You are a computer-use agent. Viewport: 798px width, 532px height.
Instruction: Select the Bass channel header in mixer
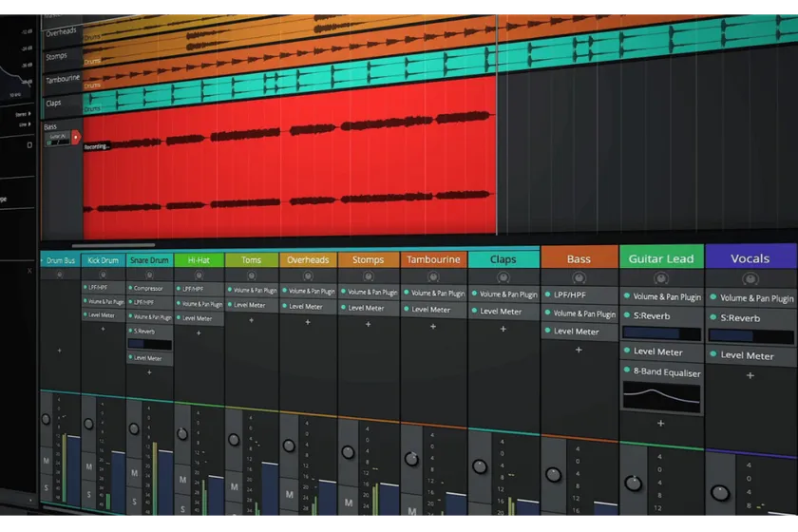[579, 259]
